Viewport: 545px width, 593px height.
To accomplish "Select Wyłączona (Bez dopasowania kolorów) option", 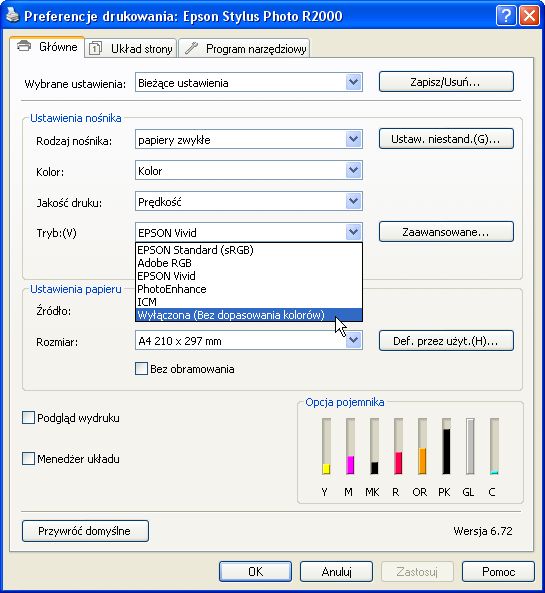I will click(x=248, y=315).
